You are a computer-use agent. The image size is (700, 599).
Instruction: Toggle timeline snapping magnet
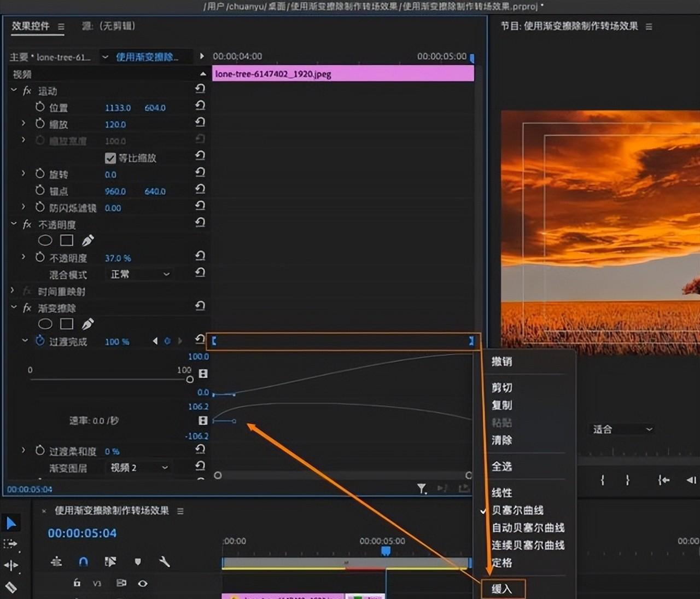(83, 562)
